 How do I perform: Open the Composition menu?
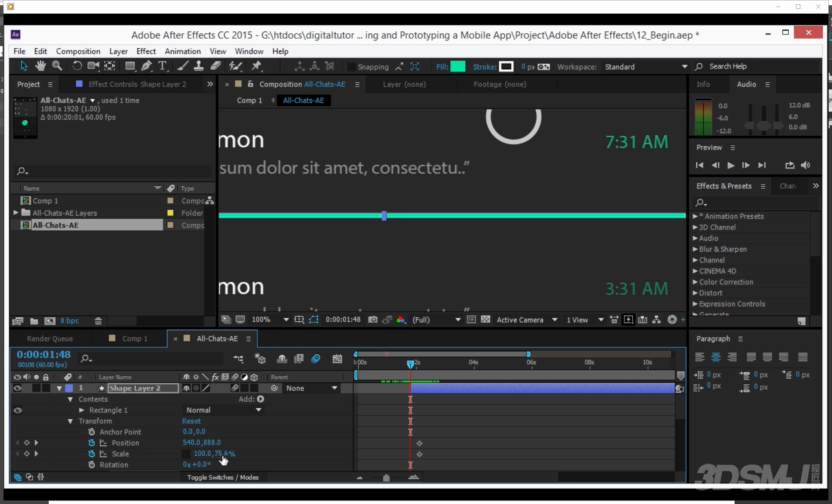point(78,51)
